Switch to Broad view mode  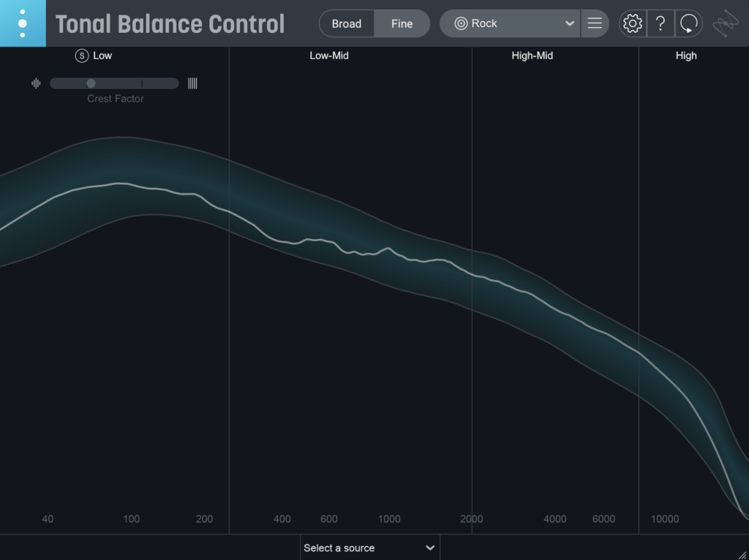pos(346,23)
